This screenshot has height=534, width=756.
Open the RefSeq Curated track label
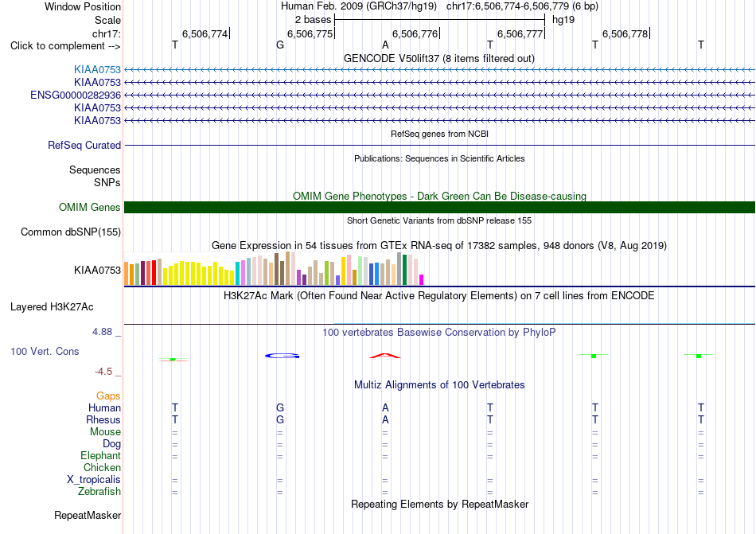pyautogui.click(x=84, y=145)
